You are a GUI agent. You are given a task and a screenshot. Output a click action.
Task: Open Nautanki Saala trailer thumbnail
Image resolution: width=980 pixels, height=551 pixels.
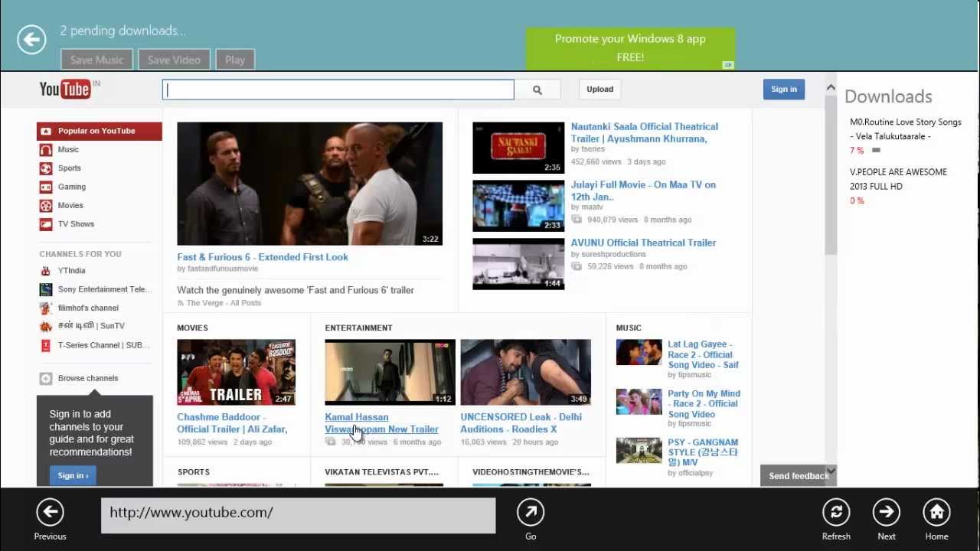(518, 148)
